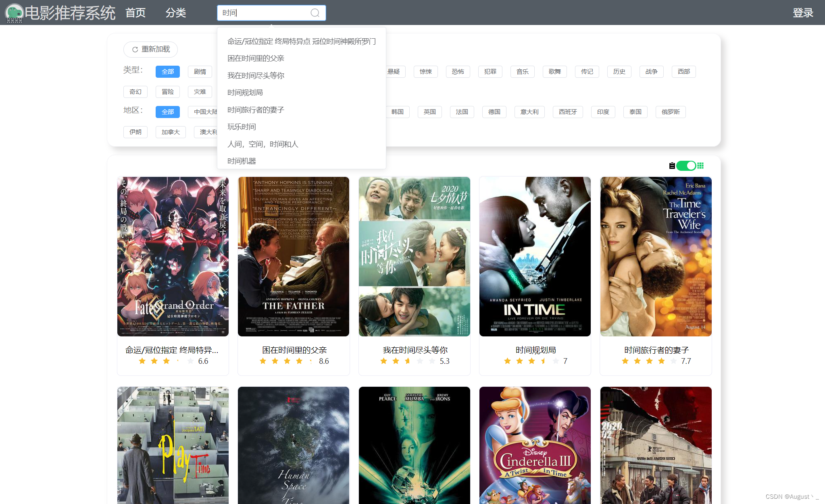Click the movie recommendation system logo
The image size is (825, 504).
point(14,13)
